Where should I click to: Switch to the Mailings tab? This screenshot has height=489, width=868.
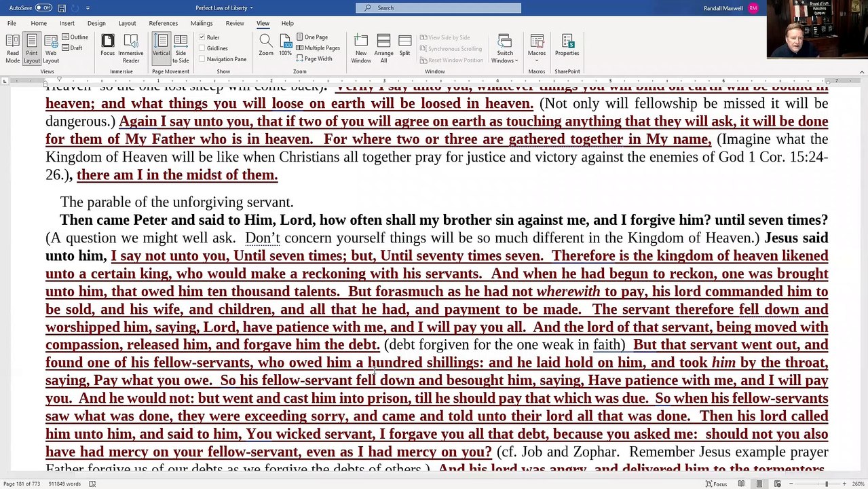pyautogui.click(x=202, y=23)
